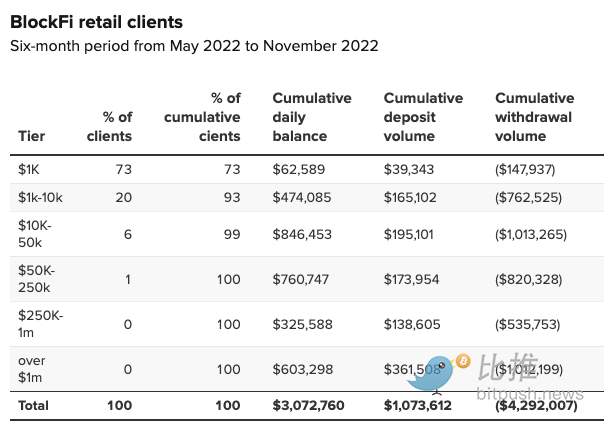The height and width of the screenshot is (421, 604).
Task: Click '93' in the $1k-10k row
Action: pyautogui.click(x=232, y=198)
